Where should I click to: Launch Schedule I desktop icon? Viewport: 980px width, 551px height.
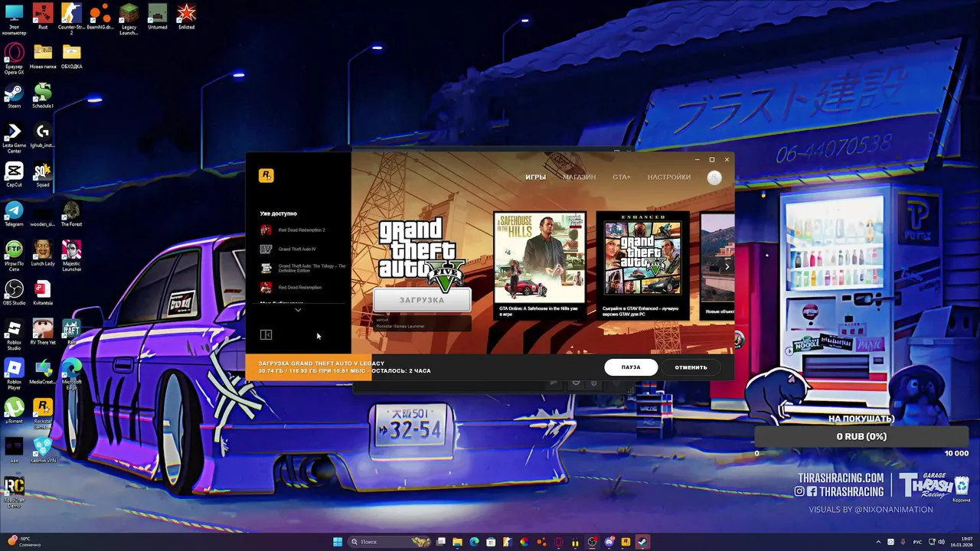[x=43, y=96]
